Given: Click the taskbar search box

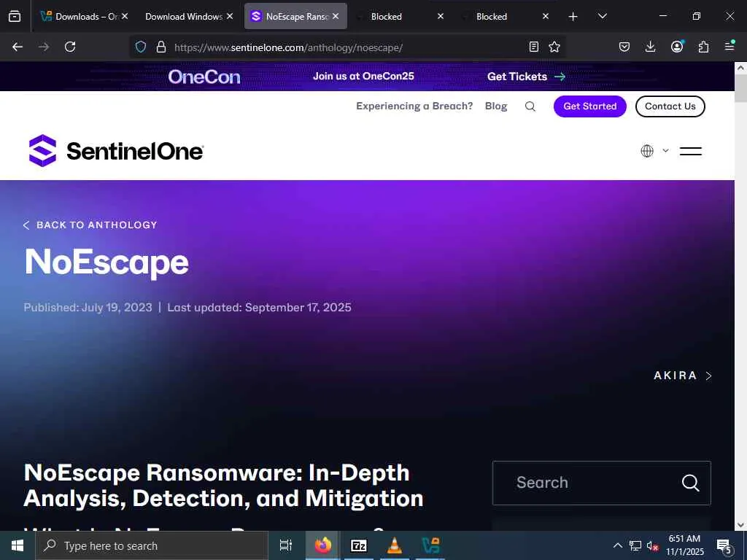Looking at the screenshot, I should [152, 545].
